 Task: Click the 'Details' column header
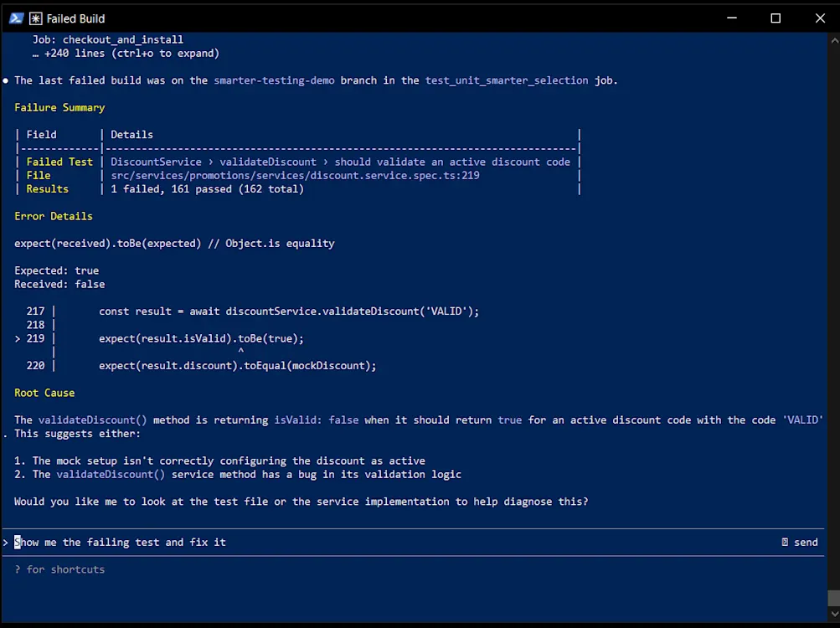pos(131,135)
